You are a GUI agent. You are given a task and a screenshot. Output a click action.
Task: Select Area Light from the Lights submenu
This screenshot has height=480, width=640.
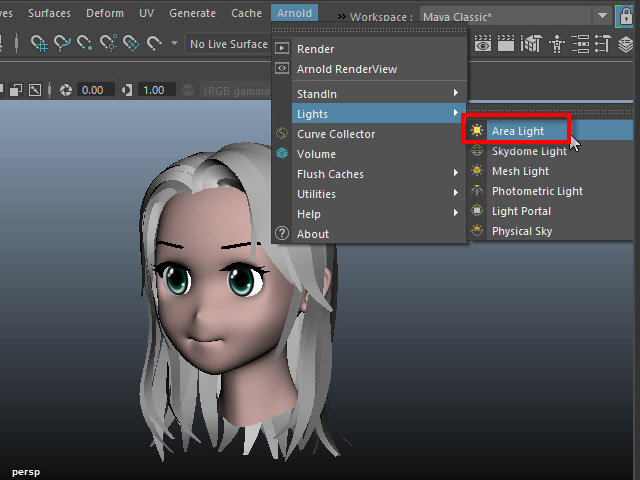pos(517,131)
